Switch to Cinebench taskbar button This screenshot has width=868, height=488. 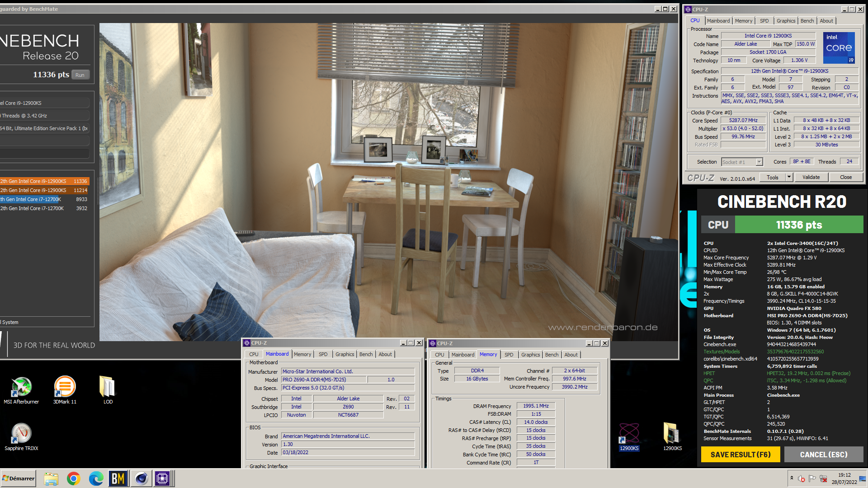click(141, 479)
